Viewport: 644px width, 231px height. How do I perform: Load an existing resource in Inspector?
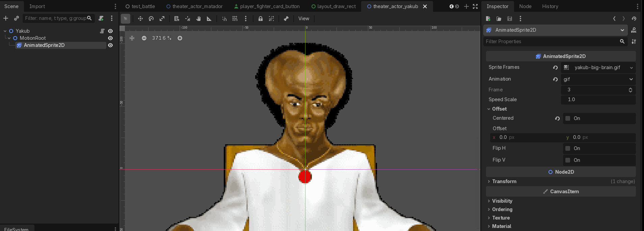(499, 19)
